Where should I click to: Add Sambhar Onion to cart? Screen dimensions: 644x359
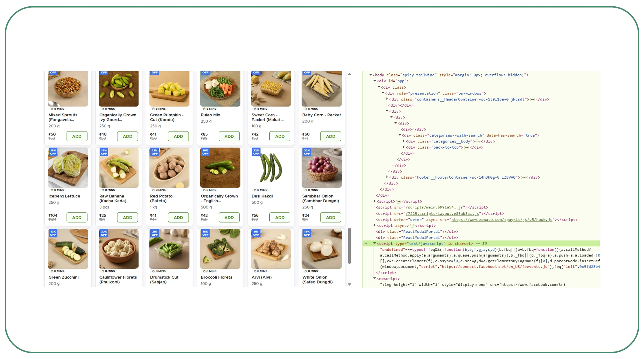[331, 217]
